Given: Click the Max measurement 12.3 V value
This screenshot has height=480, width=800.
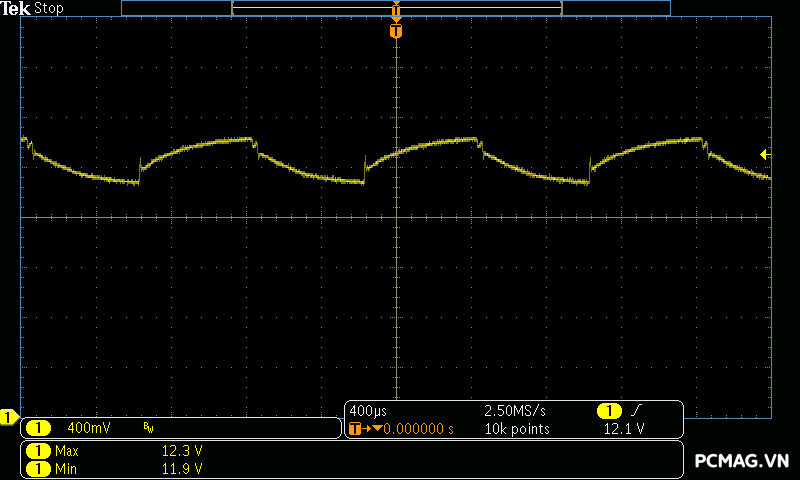Looking at the screenshot, I should click(182, 451).
